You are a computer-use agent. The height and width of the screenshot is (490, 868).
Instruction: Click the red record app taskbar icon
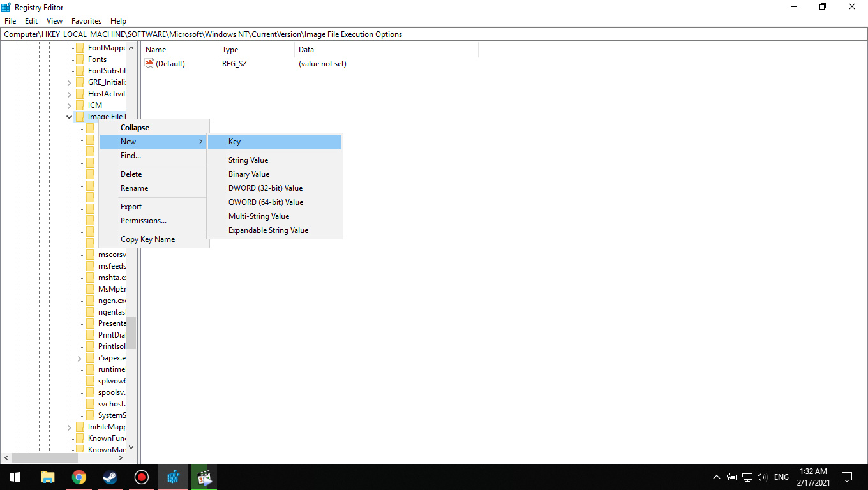tap(142, 477)
